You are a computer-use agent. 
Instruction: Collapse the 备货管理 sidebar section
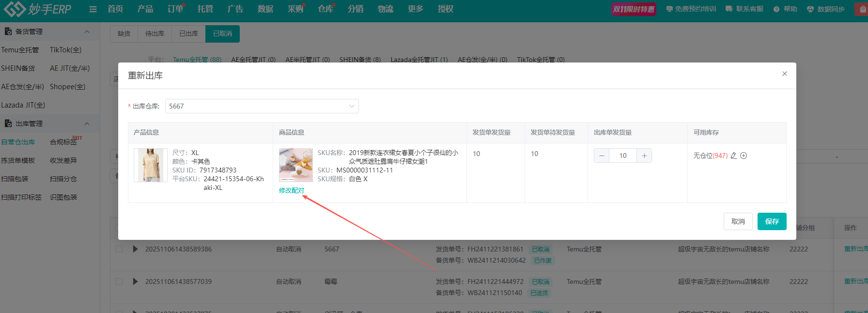(87, 31)
